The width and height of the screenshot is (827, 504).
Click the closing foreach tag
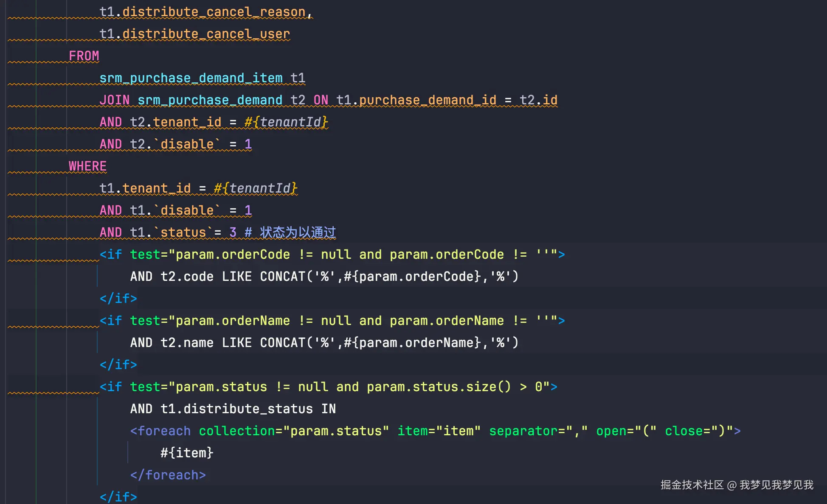168,475
